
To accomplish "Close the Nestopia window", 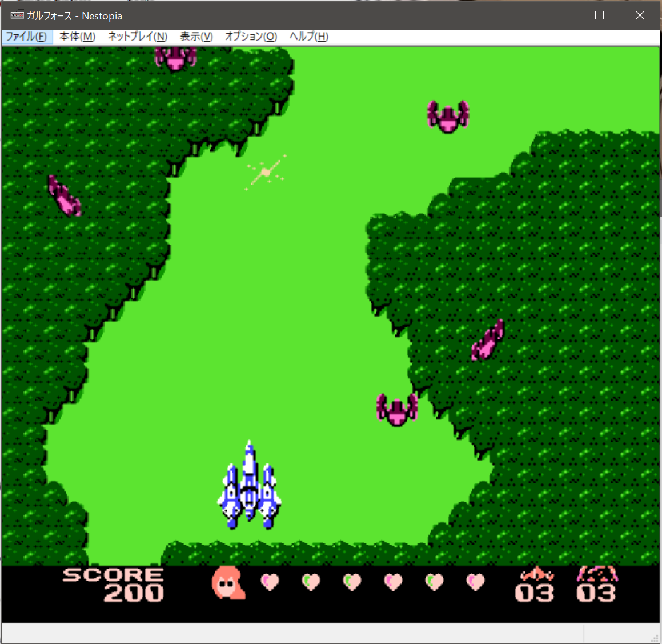I will [640, 15].
